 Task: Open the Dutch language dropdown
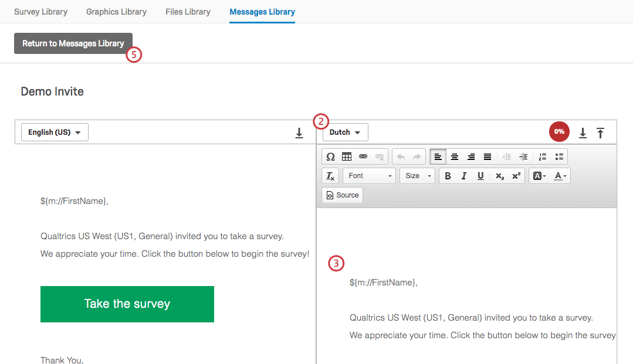point(345,132)
